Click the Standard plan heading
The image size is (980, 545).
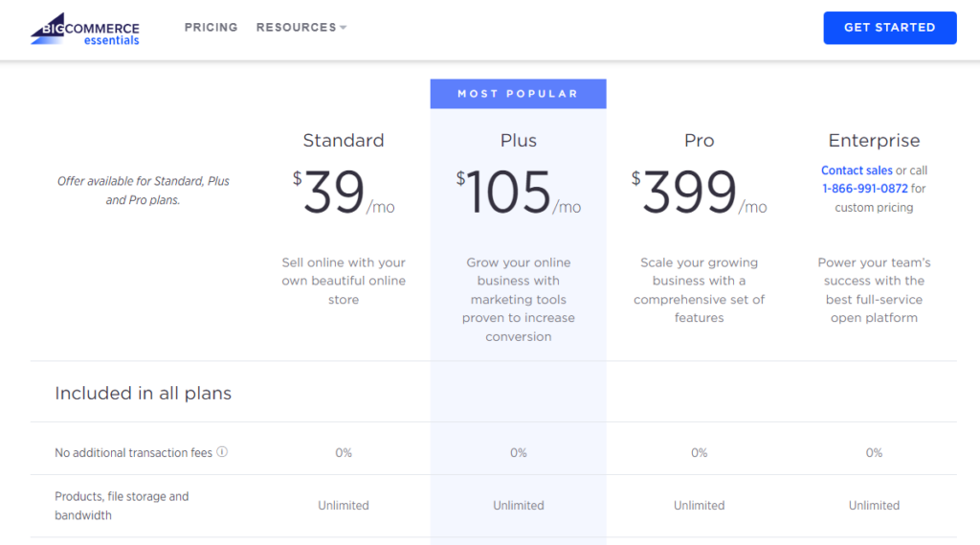coord(344,140)
